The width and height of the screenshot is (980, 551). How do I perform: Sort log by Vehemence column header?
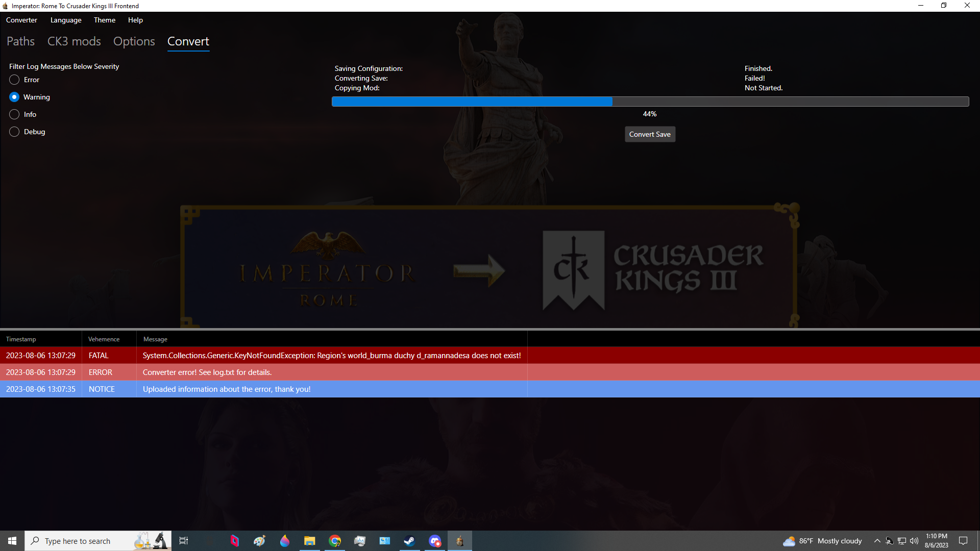coord(109,339)
